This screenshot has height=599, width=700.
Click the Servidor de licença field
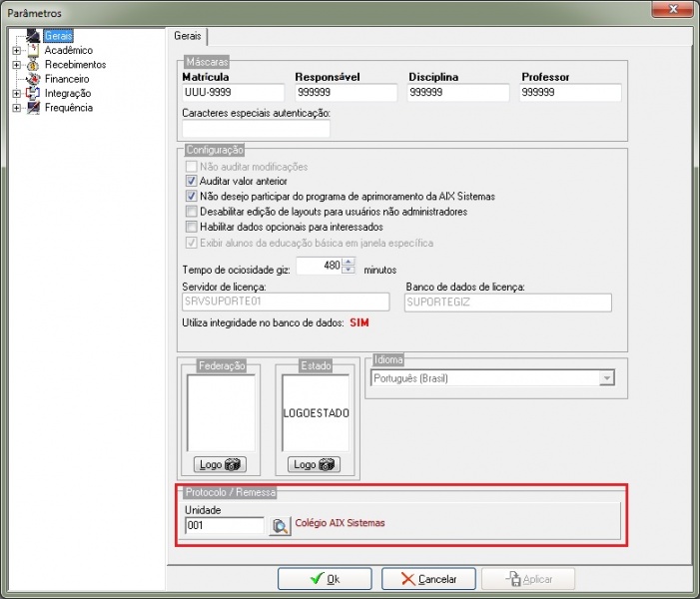pyautogui.click(x=286, y=301)
